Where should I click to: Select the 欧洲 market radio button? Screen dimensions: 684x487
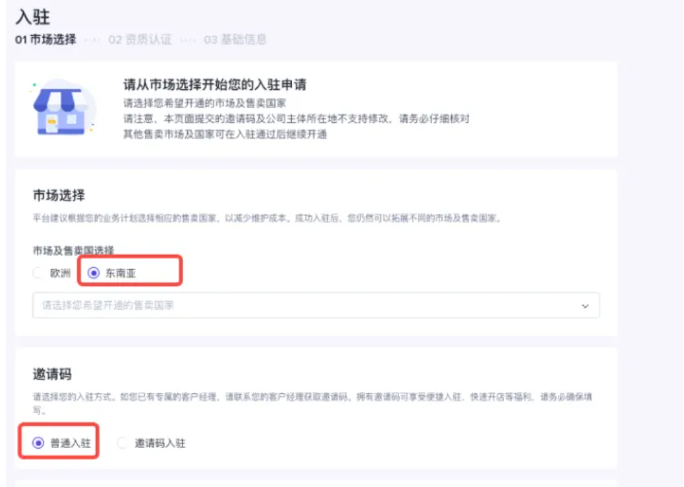(38, 273)
